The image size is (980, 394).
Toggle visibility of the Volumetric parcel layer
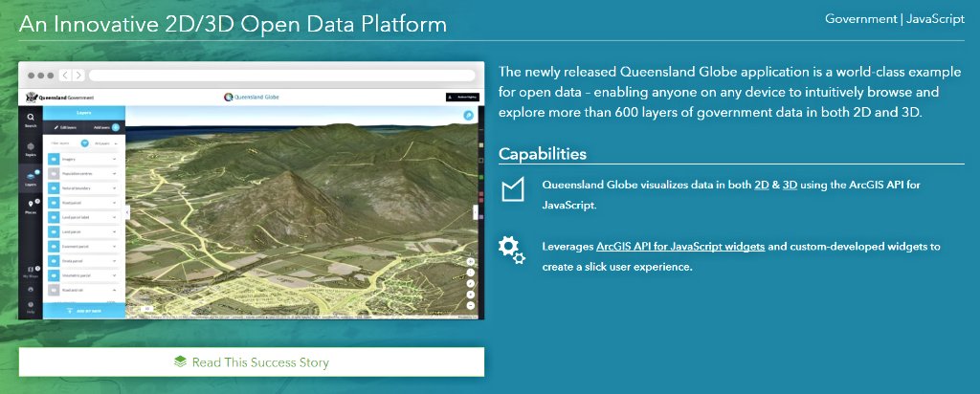click(54, 274)
